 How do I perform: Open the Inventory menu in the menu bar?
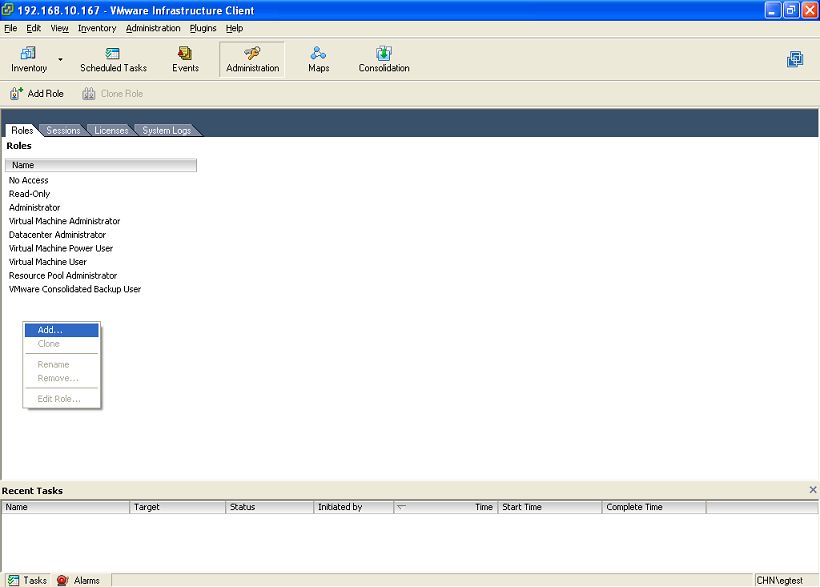pyautogui.click(x=97, y=28)
